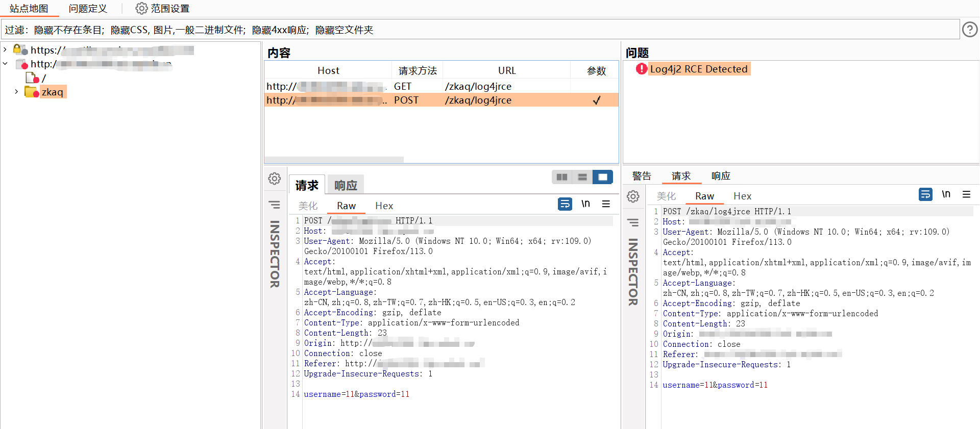Switch to the 站点地图 tab
This screenshot has width=980, height=429.
[29, 8]
